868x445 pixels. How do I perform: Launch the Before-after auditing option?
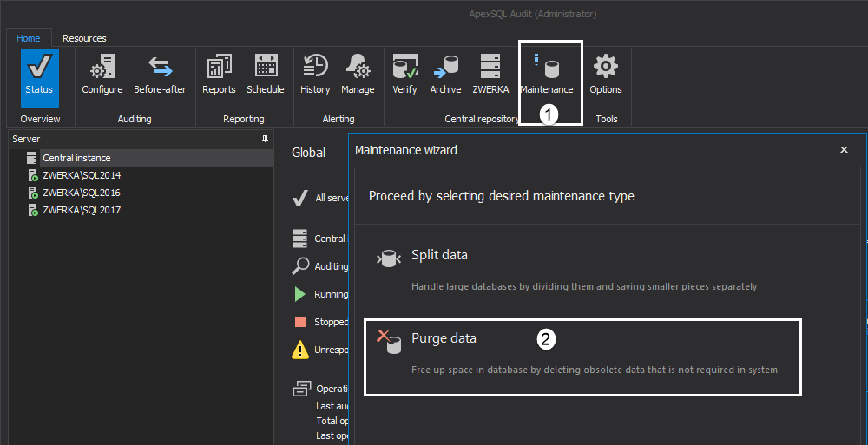[160, 75]
